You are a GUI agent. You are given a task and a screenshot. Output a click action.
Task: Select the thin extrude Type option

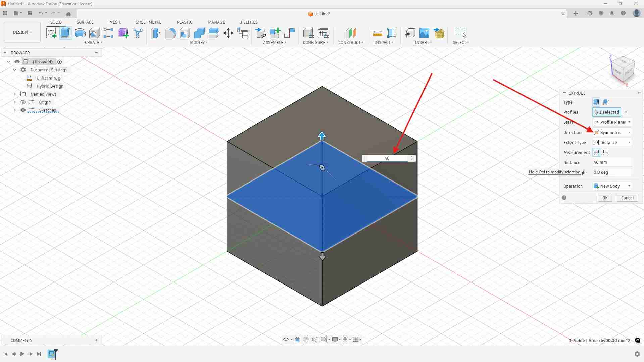tap(606, 102)
